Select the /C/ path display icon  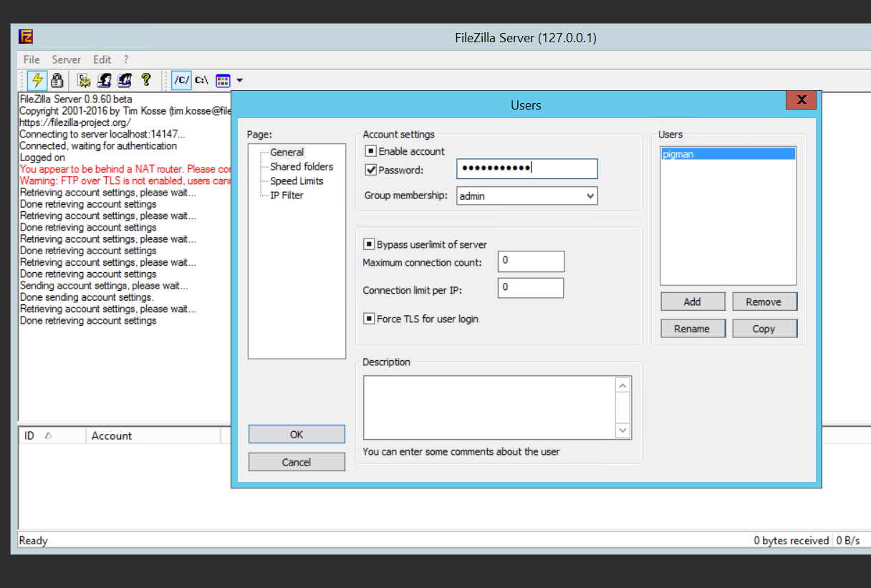182,80
